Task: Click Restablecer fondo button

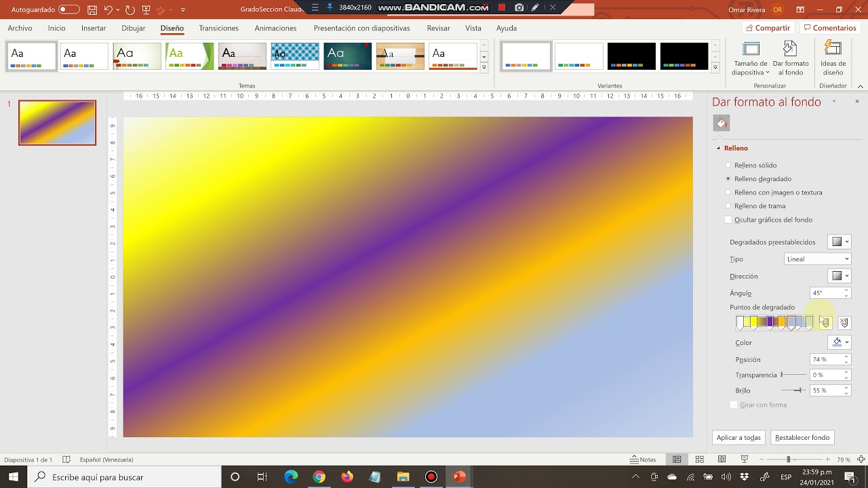Action: click(x=802, y=438)
